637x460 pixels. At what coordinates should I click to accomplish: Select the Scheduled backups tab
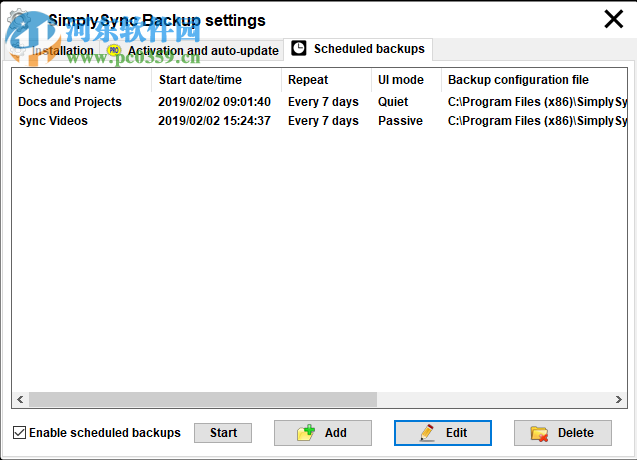click(x=358, y=49)
